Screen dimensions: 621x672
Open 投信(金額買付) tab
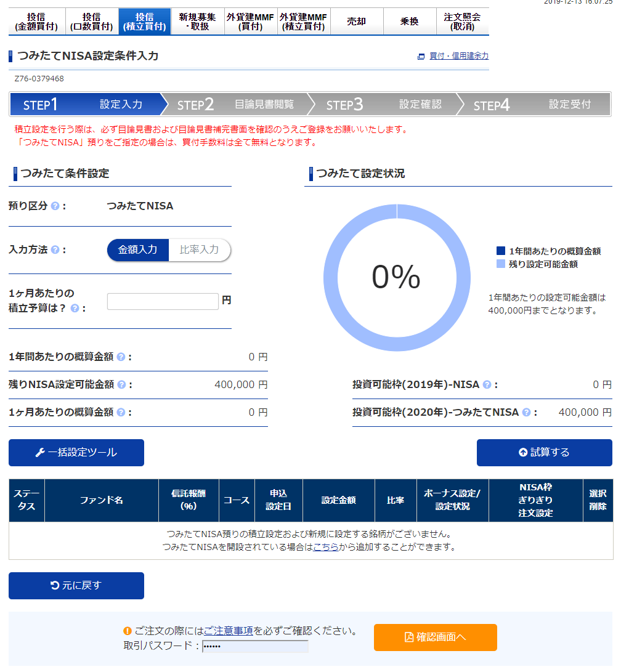pos(36,22)
